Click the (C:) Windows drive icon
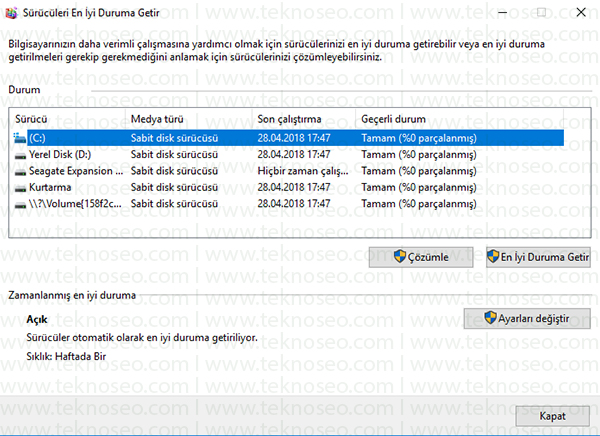Viewport: 600px width, 436px height. pos(20,138)
